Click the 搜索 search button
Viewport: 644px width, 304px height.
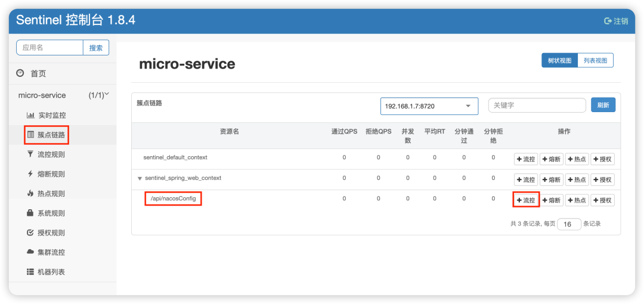pyautogui.click(x=96, y=48)
